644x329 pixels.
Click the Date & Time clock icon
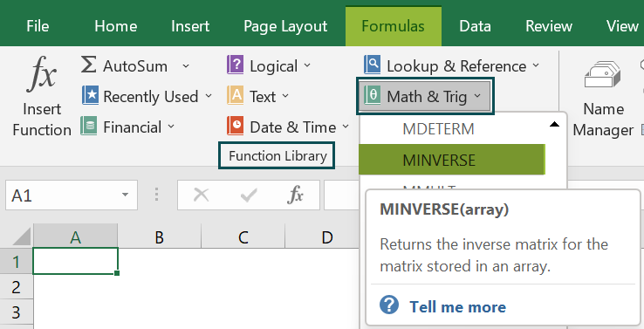[x=236, y=126]
